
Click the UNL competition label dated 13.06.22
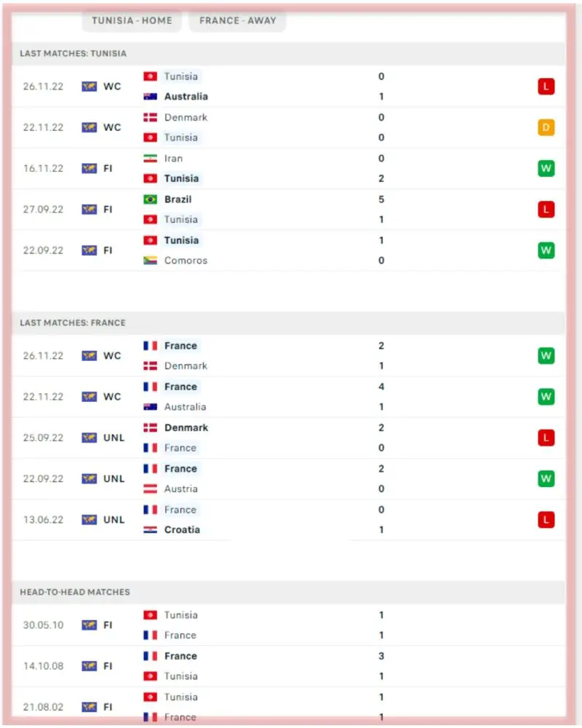113,520
